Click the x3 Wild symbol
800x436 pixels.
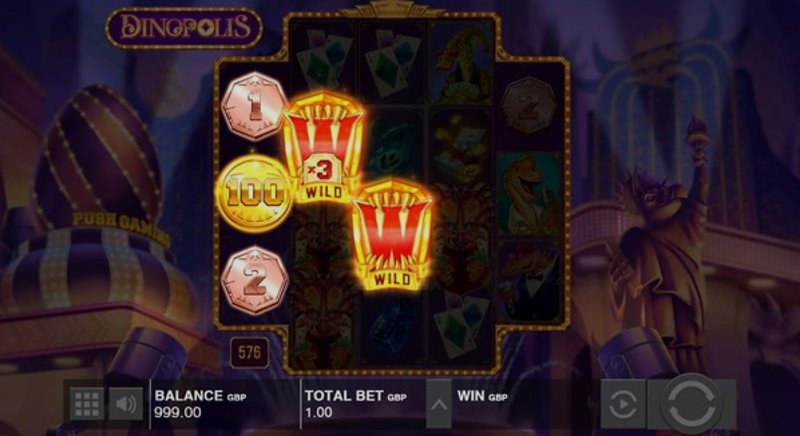click(x=323, y=146)
